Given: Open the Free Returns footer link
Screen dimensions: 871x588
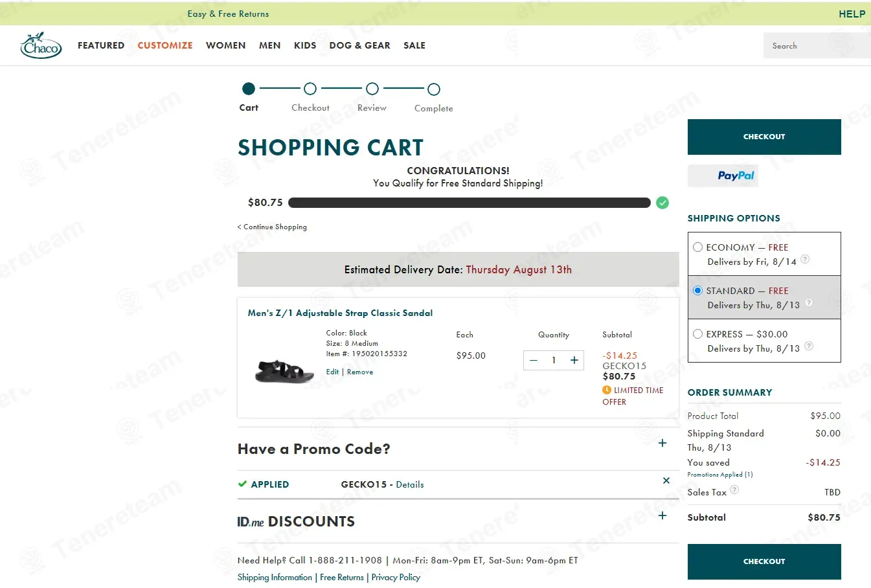Looking at the screenshot, I should tap(342, 577).
